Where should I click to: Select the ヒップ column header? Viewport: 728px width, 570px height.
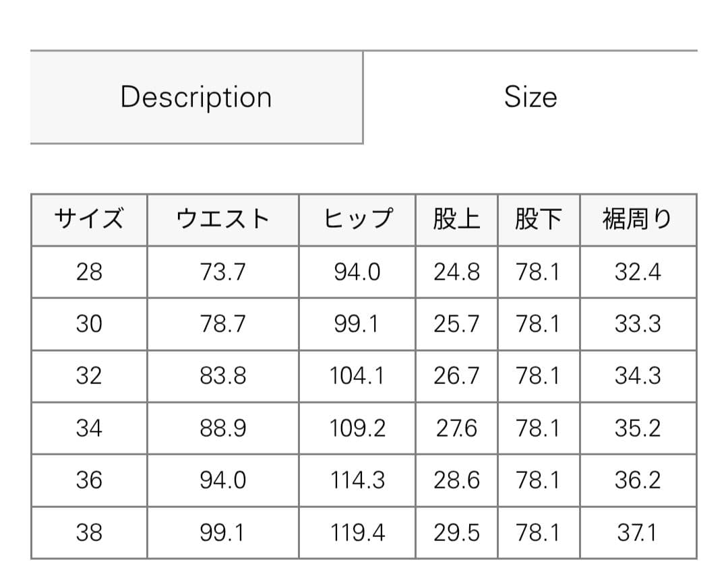[x=357, y=218]
